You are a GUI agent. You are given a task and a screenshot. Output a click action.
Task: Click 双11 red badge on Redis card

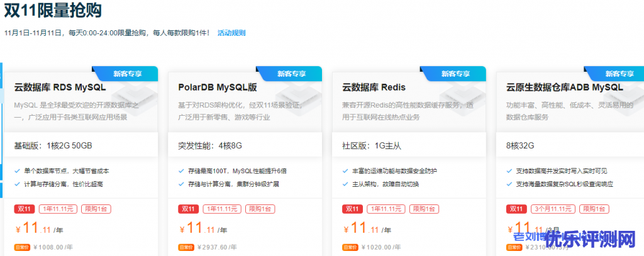[x=353, y=209]
